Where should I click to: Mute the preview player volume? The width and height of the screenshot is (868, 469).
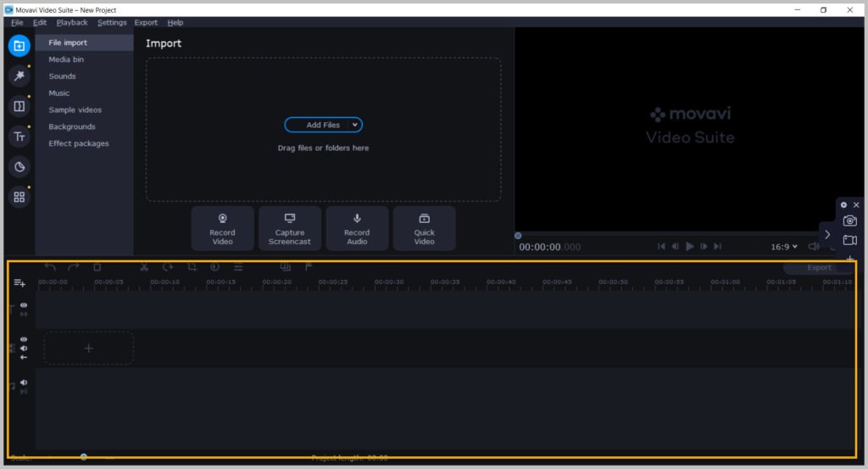pos(813,247)
